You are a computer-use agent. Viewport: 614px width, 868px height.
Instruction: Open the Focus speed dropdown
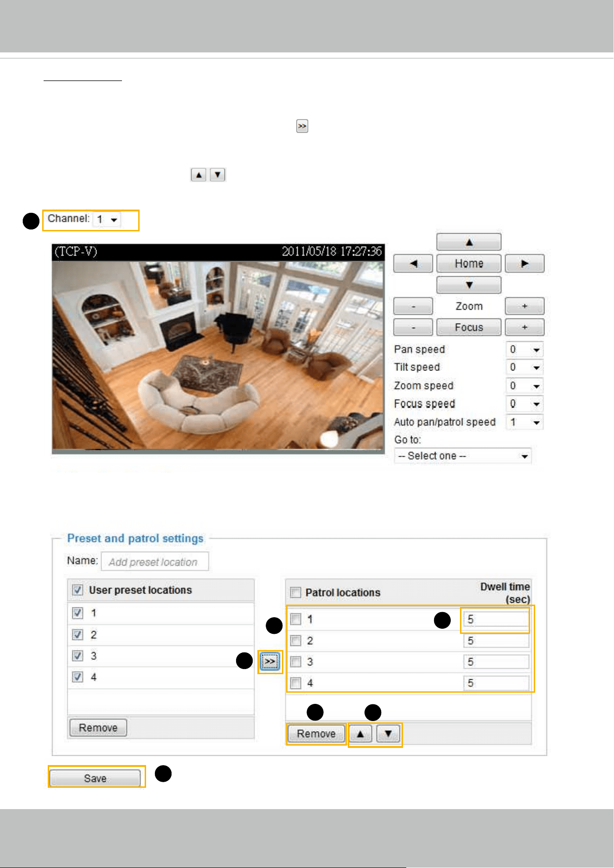pos(524,404)
